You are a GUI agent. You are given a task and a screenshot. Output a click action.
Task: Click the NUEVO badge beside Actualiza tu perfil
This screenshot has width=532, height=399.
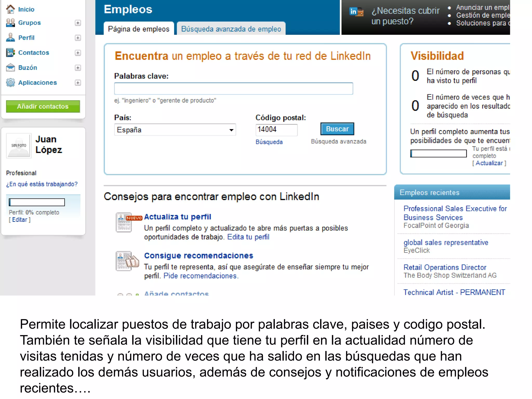pos(134,218)
